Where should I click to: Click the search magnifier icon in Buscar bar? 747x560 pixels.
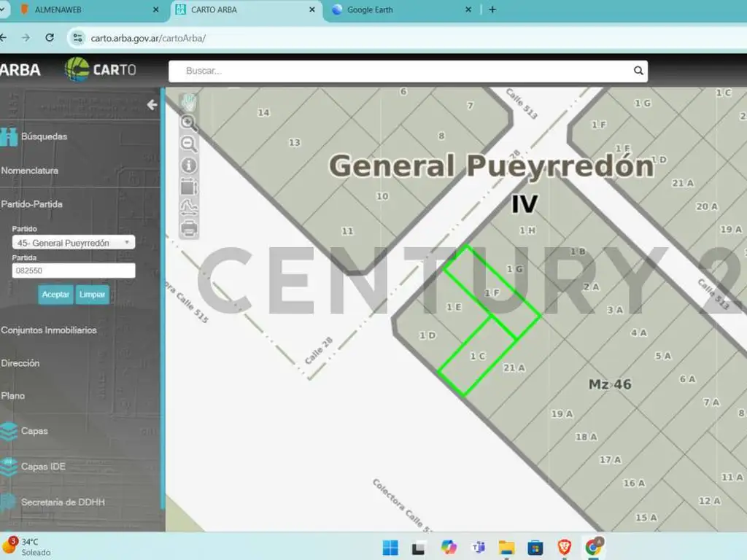(x=638, y=71)
